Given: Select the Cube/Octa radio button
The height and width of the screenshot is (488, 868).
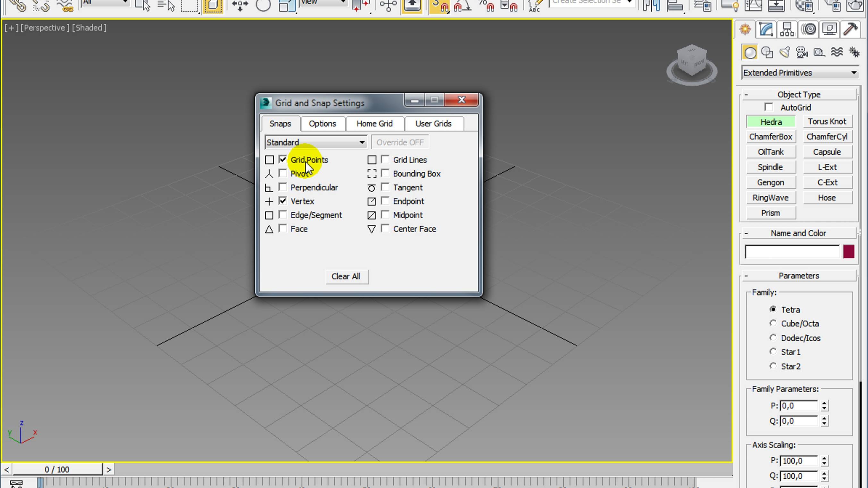Looking at the screenshot, I should coord(773,323).
